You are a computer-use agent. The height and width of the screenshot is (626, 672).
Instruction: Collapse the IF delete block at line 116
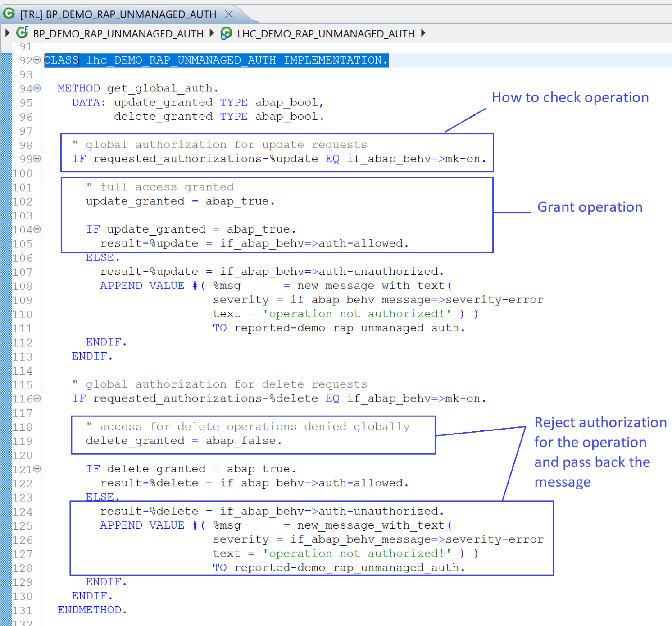coord(37,398)
